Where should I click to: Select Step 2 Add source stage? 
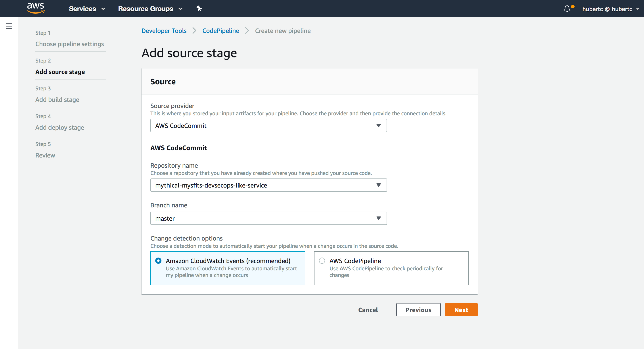[x=60, y=72]
